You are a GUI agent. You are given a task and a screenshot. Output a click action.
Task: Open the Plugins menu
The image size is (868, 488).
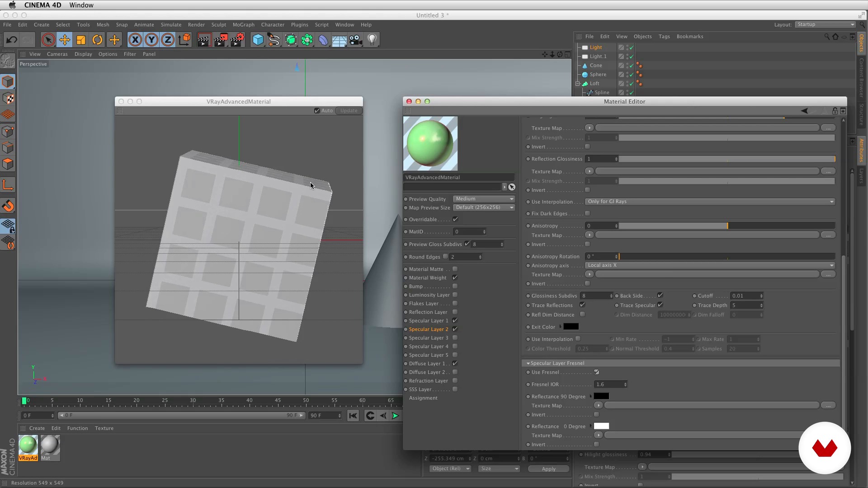[299, 25]
